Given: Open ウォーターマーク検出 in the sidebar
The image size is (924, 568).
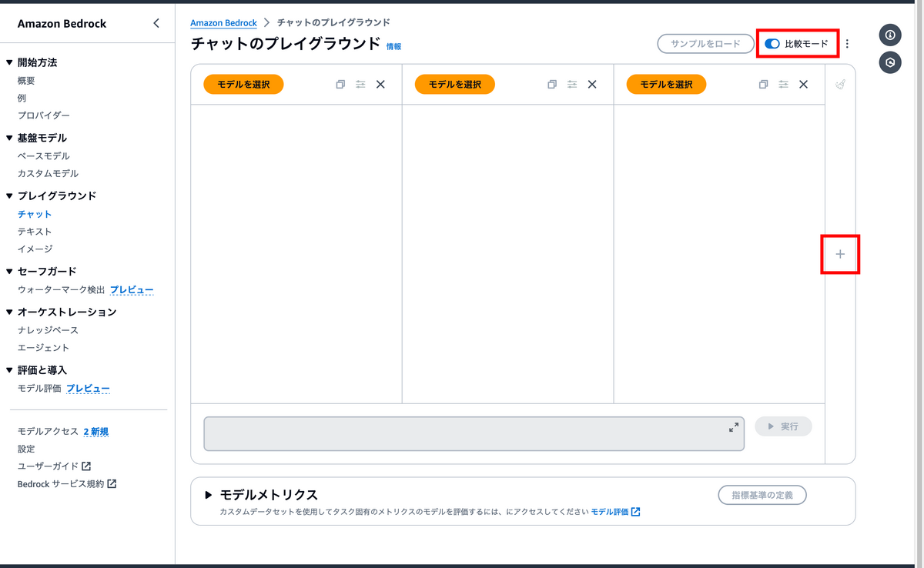Looking at the screenshot, I should click(x=61, y=289).
